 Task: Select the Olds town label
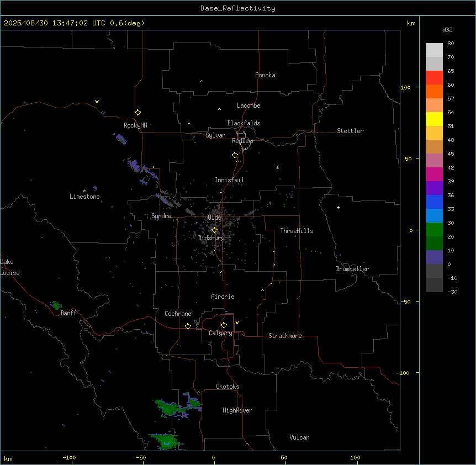(x=214, y=218)
